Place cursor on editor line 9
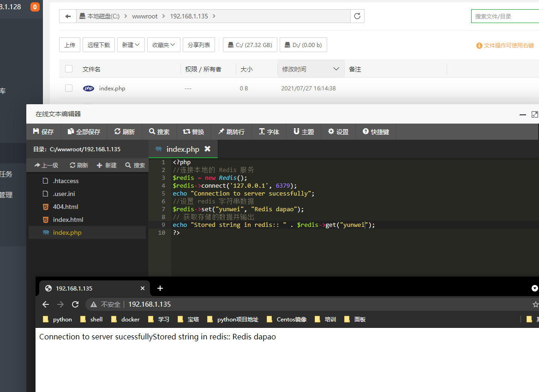 tap(354, 225)
